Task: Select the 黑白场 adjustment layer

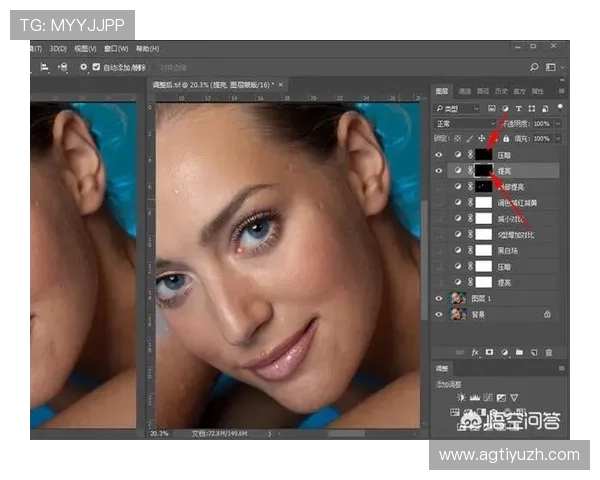Action: 508,250
